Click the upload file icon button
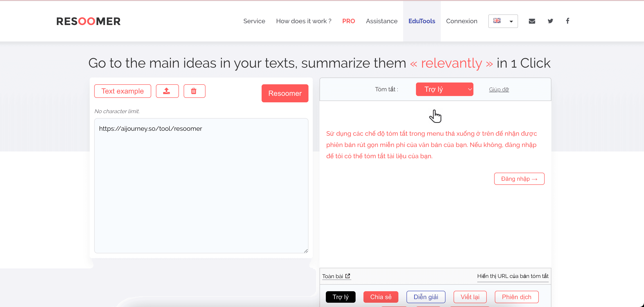The height and width of the screenshot is (307, 644). click(x=167, y=91)
